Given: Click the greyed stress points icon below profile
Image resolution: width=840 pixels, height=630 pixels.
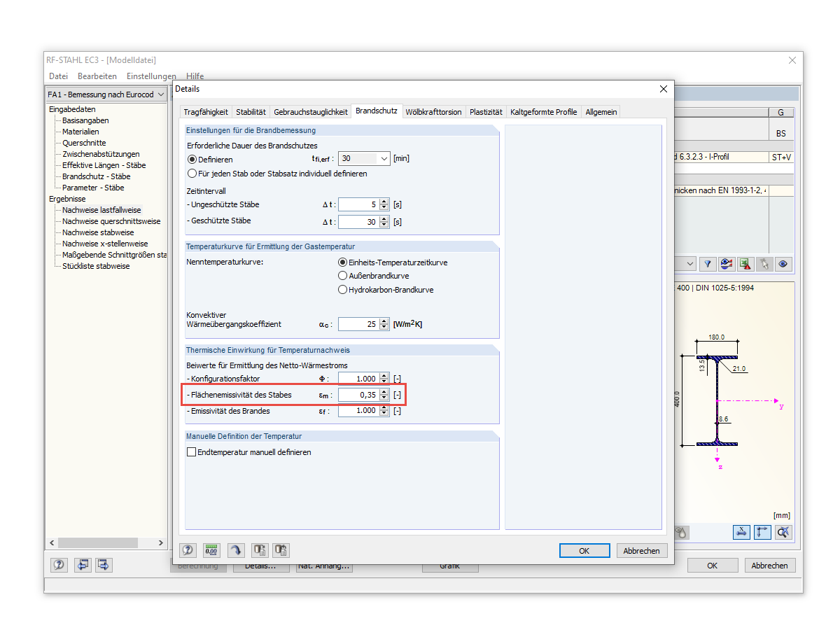Looking at the screenshot, I should tap(682, 532).
